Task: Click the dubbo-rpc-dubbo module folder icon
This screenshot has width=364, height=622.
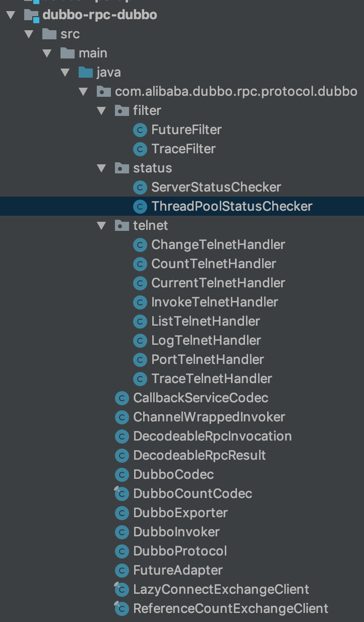Action: coord(32,15)
